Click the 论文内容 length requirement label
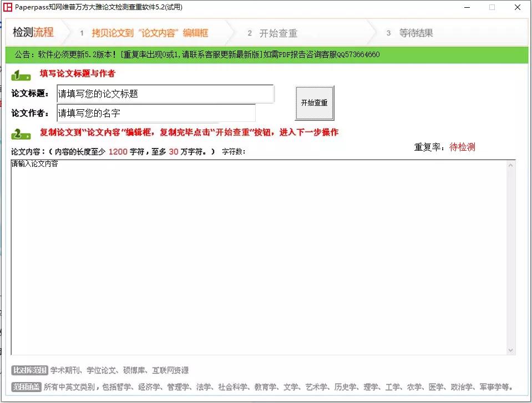Image resolution: width=532 pixels, height=403 pixels. [x=113, y=151]
